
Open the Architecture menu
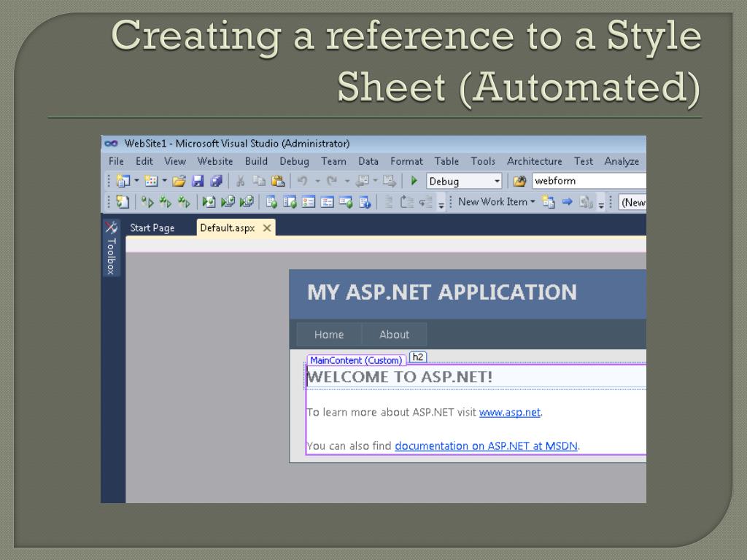tap(535, 161)
